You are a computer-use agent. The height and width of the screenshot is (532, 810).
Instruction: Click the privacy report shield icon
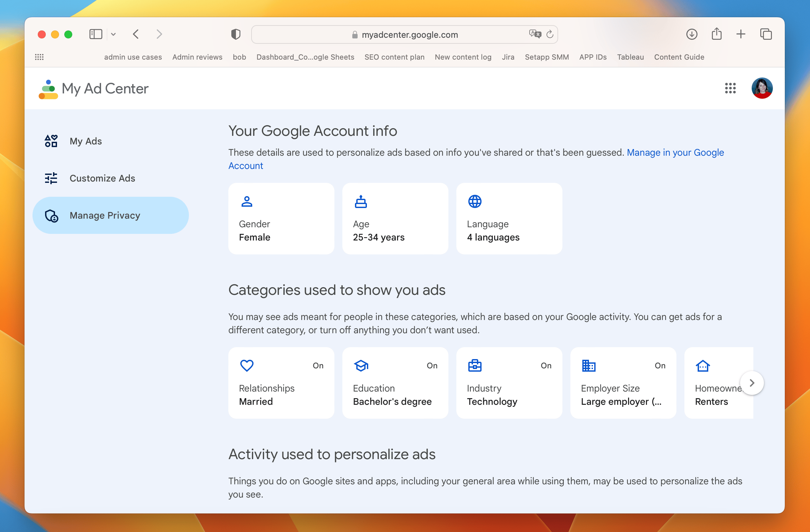236,34
